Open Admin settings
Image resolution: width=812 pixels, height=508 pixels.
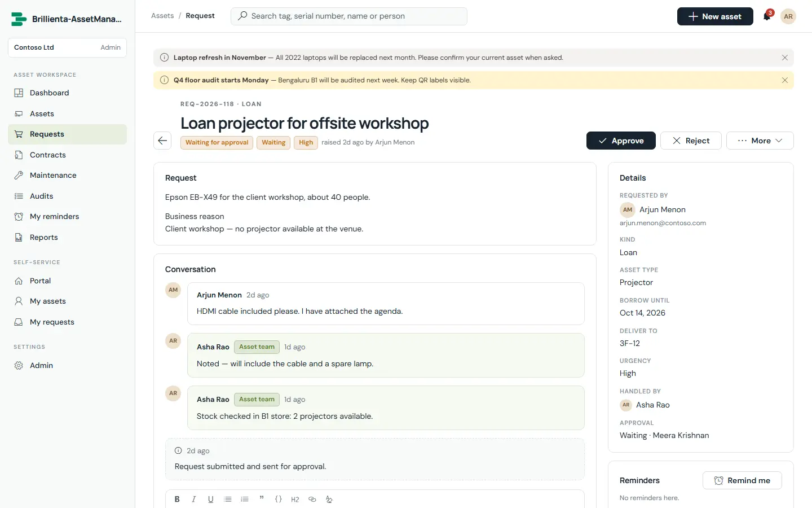coord(68,365)
